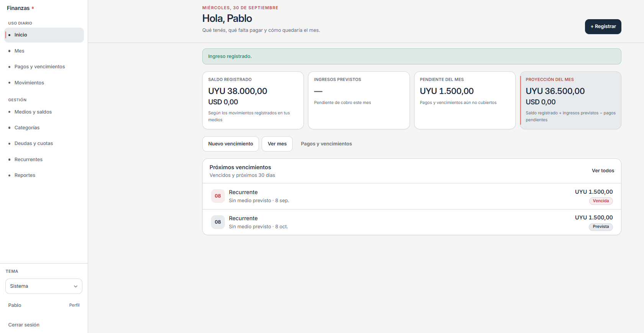This screenshot has width=644, height=333.
Task: Click the Próximos vencimientos heading
Action: (x=240, y=167)
